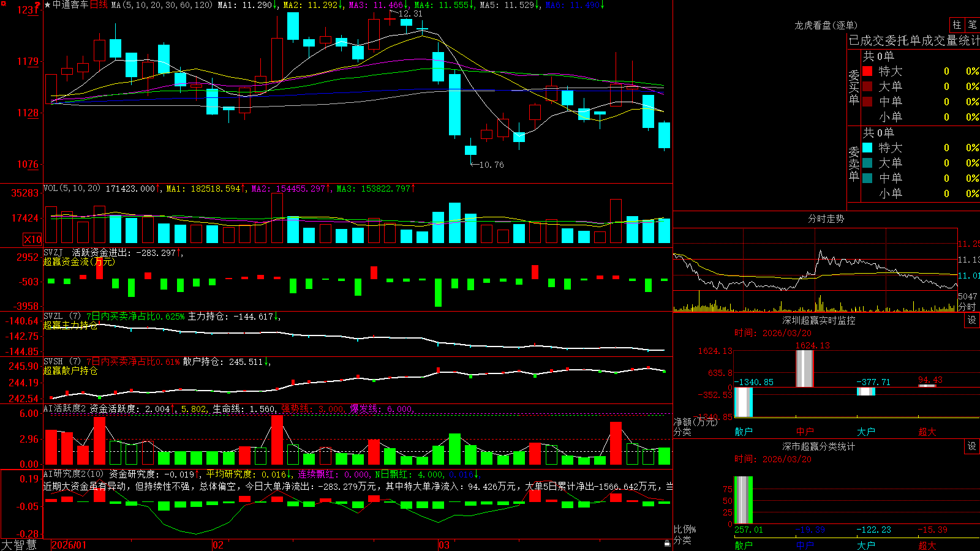Click the 超赢资金流(万元) label
980x551 pixels.
pos(79,261)
